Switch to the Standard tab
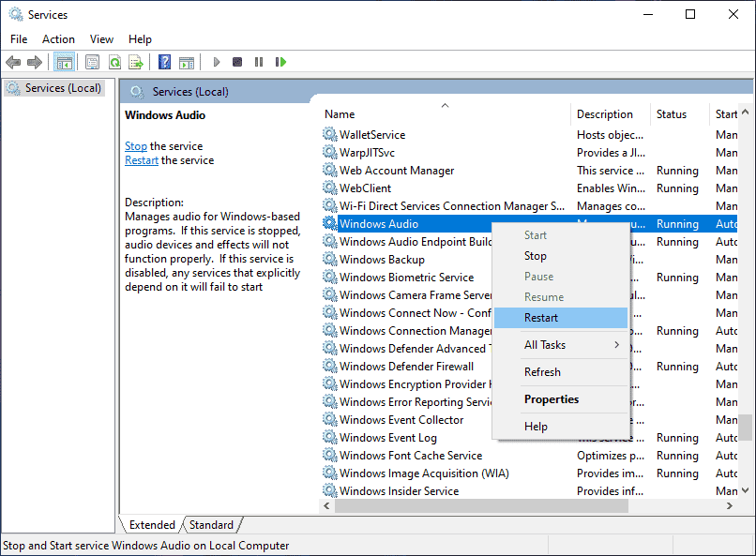 pyautogui.click(x=211, y=525)
